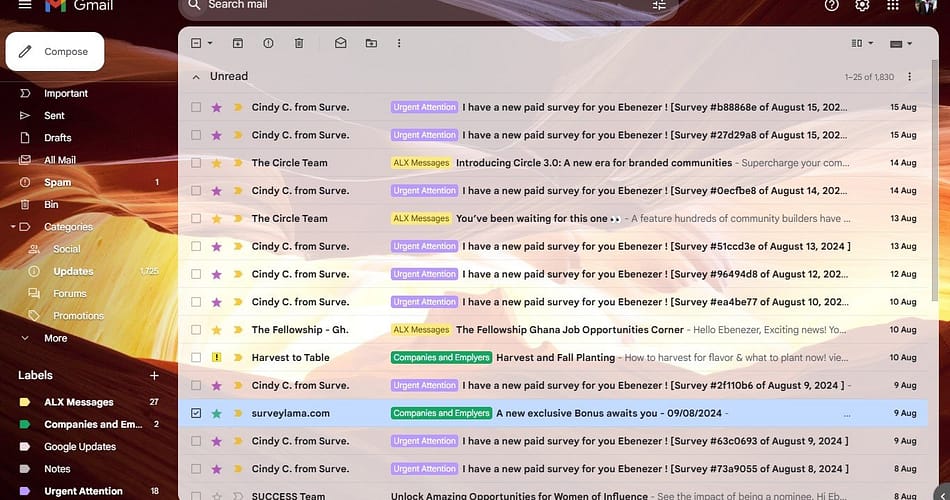Viewport: 950px width, 500px height.
Task: Create a new label with plus icon
Action: (154, 375)
